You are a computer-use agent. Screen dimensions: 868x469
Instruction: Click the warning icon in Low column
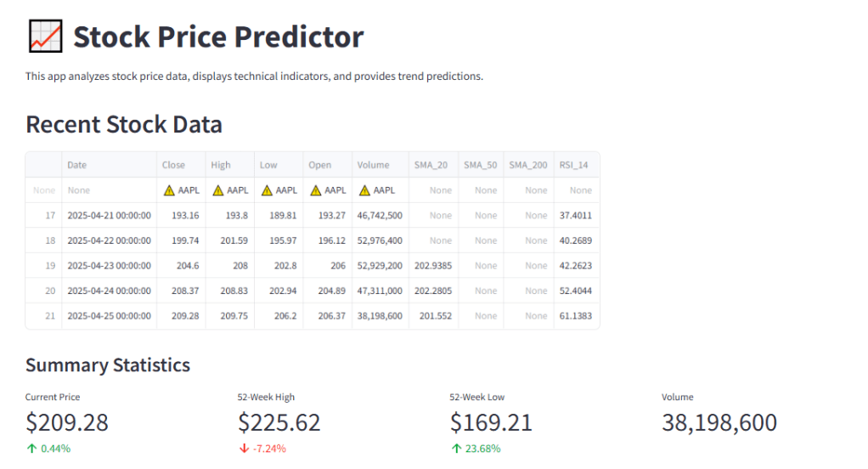point(268,190)
